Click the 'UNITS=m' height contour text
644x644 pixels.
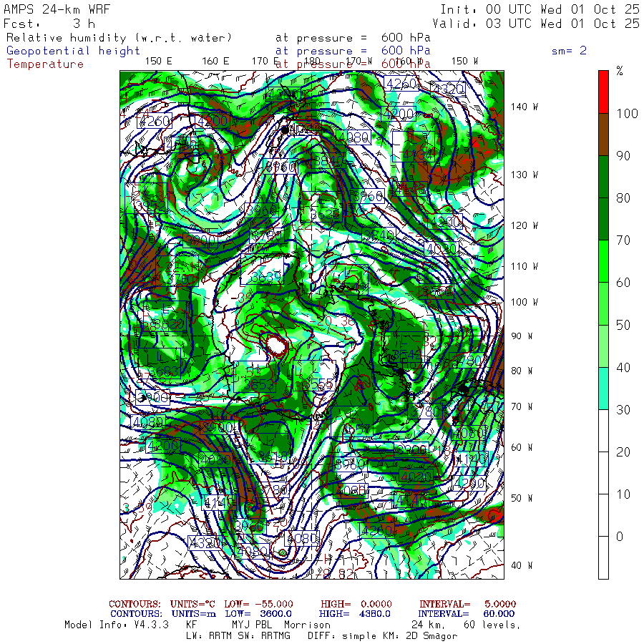coord(193,614)
